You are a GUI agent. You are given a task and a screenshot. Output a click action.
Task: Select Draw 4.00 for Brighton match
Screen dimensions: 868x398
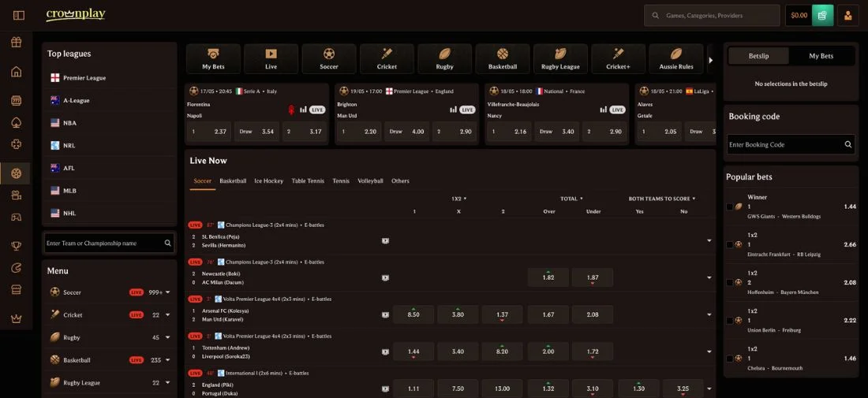pos(407,132)
